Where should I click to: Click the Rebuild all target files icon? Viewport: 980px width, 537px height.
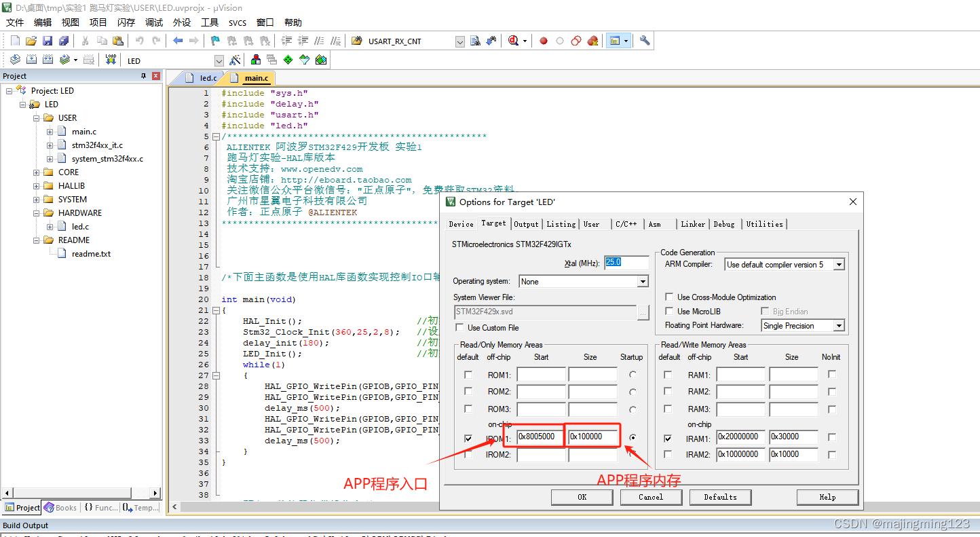[48, 59]
